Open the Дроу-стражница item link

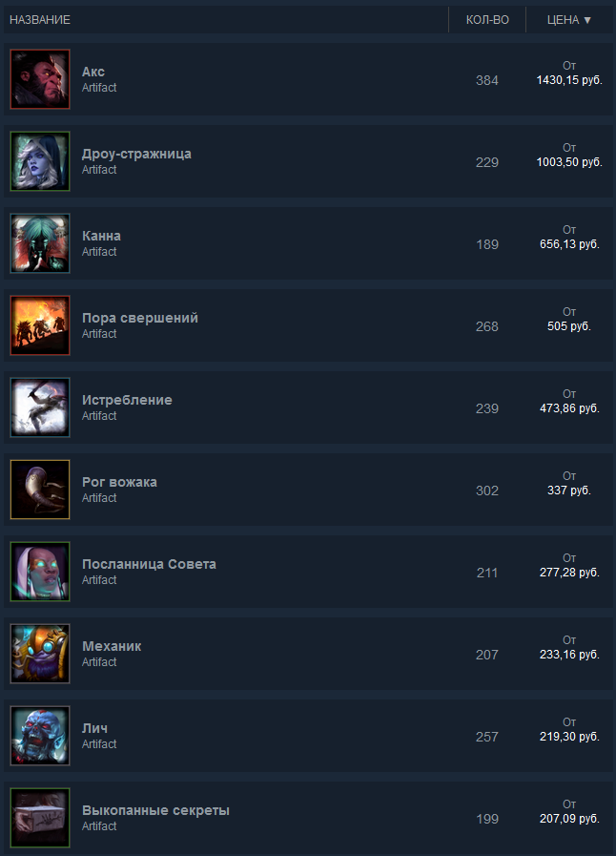pyautogui.click(x=136, y=154)
